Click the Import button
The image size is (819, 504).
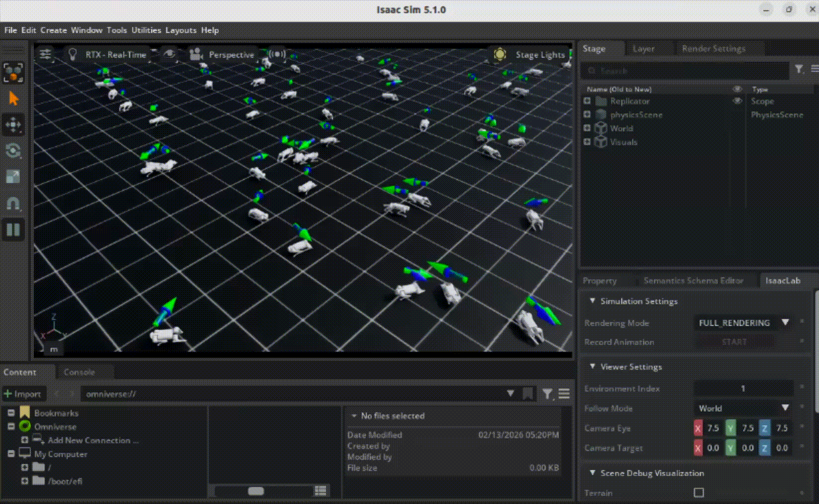click(24, 394)
